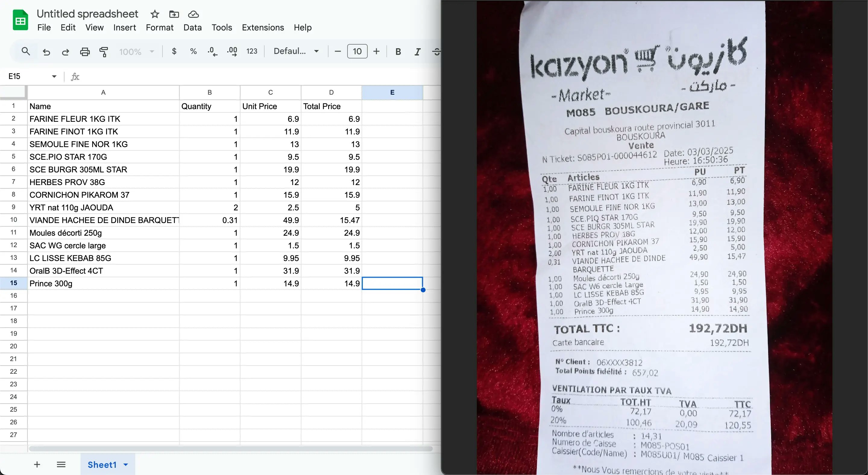This screenshot has width=868, height=475.
Task: Toggle strikethrough formatting
Action: click(x=436, y=52)
